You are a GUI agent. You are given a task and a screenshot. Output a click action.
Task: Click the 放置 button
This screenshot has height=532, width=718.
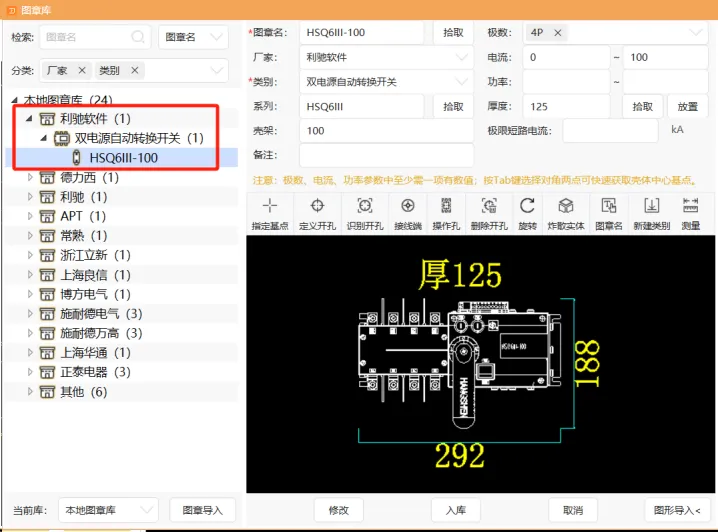(687, 107)
